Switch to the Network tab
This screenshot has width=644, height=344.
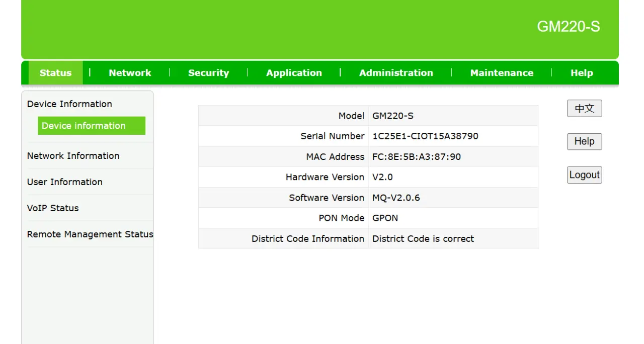(130, 73)
